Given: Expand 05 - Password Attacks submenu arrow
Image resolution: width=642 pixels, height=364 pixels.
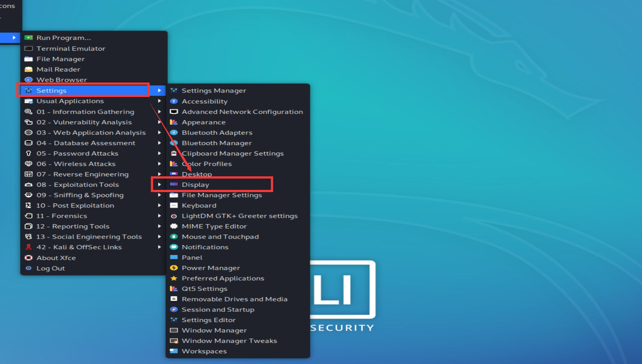Looking at the screenshot, I should (159, 153).
